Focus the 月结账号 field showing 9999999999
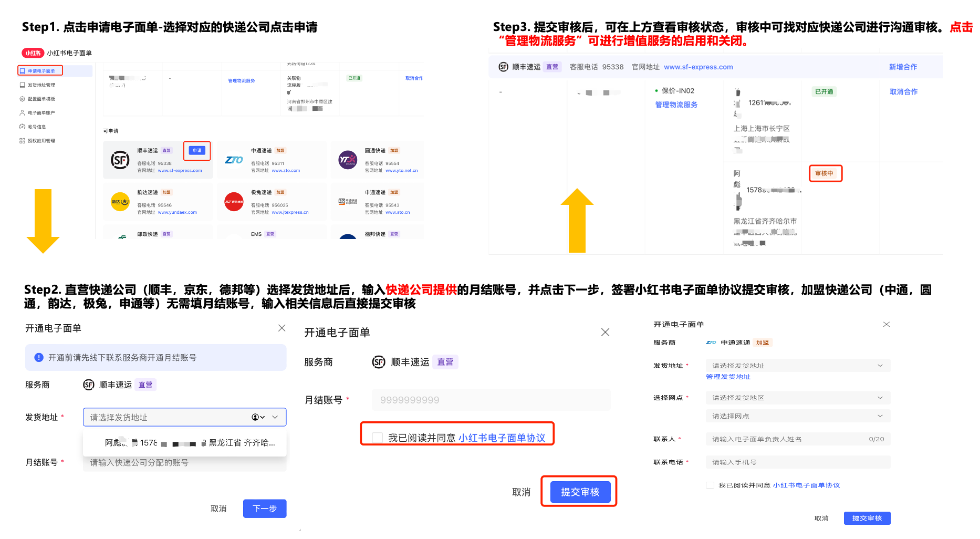The width and height of the screenshot is (980, 539). click(491, 400)
